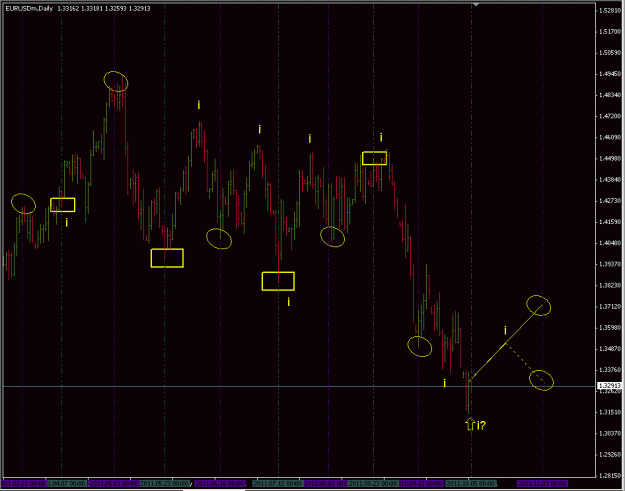The image size is (625, 491).
Task: Click the 2011.11.01 00:00 date label
Action: point(542,483)
